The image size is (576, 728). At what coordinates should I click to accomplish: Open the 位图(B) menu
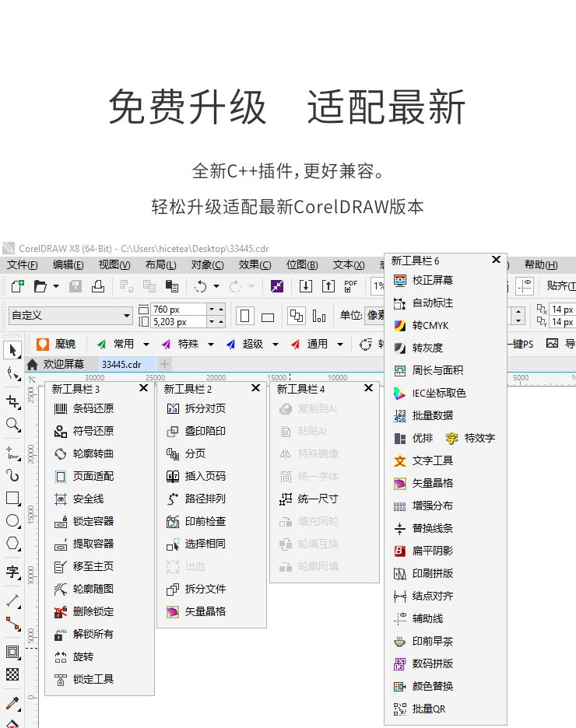[302, 264]
